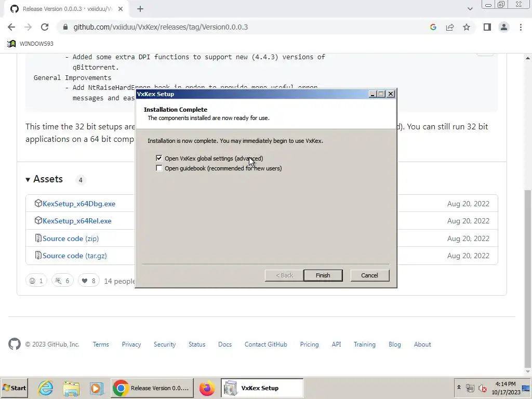This screenshot has width=532, height=399.
Task: Show hidden tray icons arrow
Action: (459, 388)
